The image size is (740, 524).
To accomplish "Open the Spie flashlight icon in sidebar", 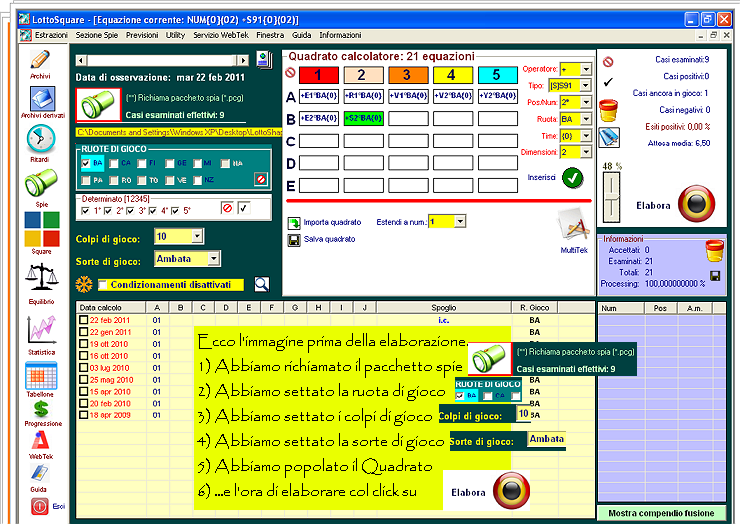I will point(42,184).
